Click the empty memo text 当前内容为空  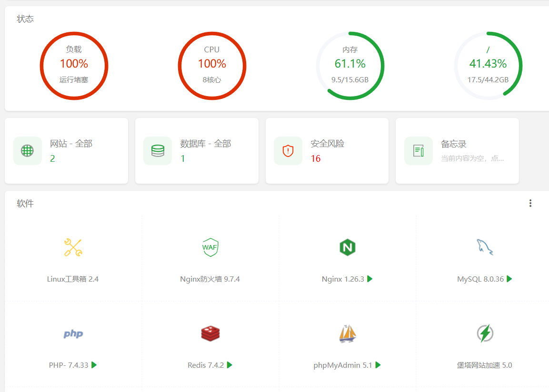(x=472, y=158)
